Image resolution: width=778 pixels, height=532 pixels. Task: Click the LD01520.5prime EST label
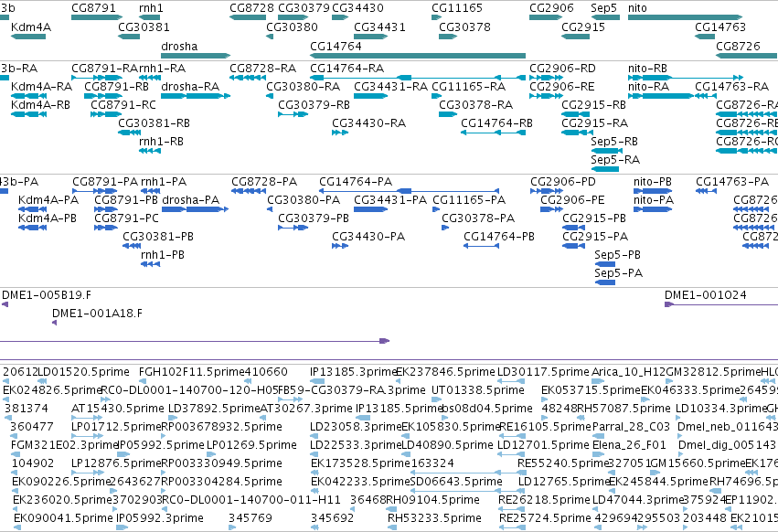click(84, 372)
